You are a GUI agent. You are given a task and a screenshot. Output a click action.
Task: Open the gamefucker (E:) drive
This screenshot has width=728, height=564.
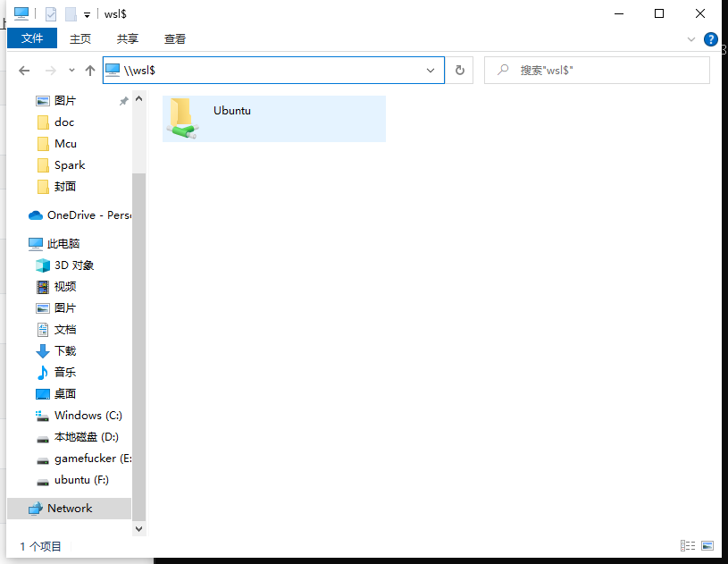coord(93,458)
